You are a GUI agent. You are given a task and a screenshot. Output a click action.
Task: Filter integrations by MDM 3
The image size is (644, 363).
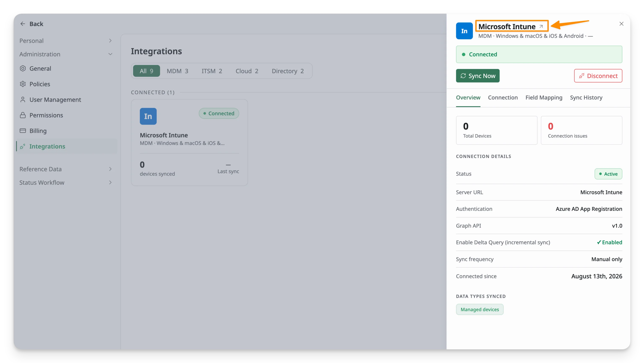177,71
